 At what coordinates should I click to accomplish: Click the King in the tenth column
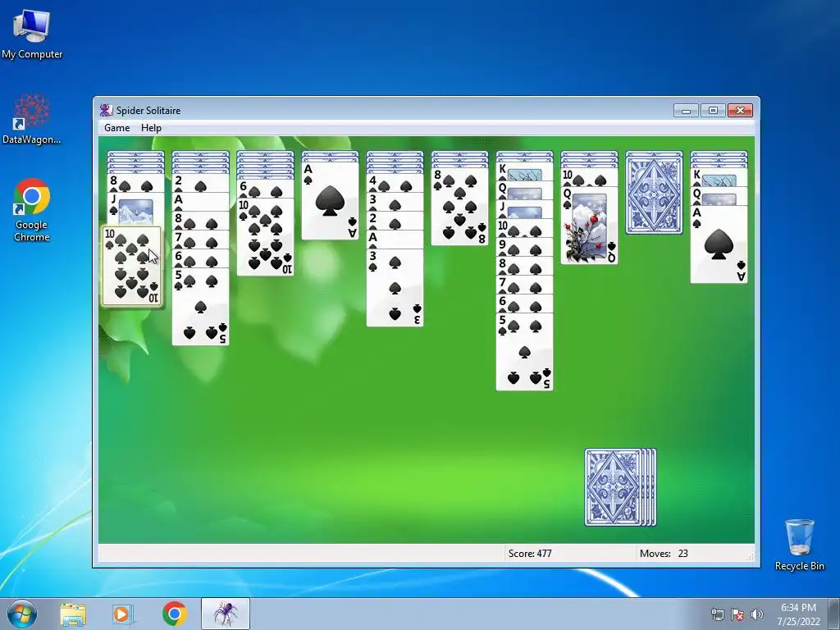pos(719,177)
